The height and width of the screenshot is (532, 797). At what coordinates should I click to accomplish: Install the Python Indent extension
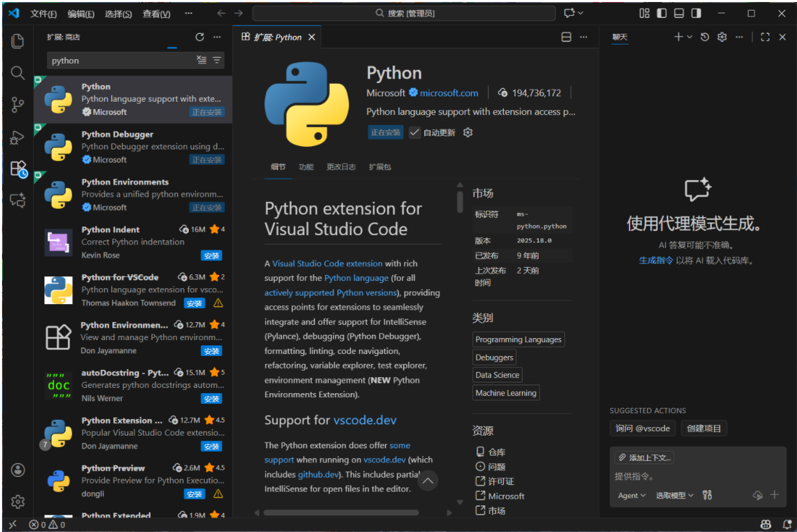(211, 256)
